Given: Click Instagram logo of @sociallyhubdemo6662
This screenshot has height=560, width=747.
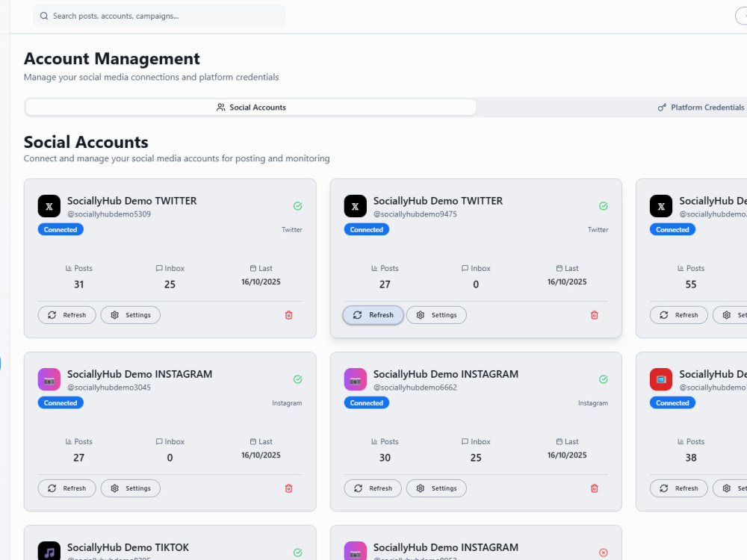Looking at the screenshot, I should 356,379.
